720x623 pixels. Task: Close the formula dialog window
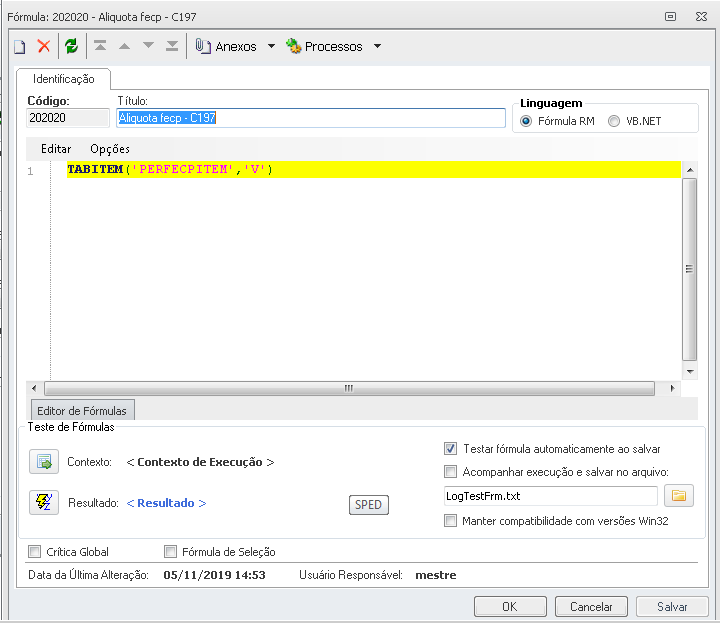(701, 17)
